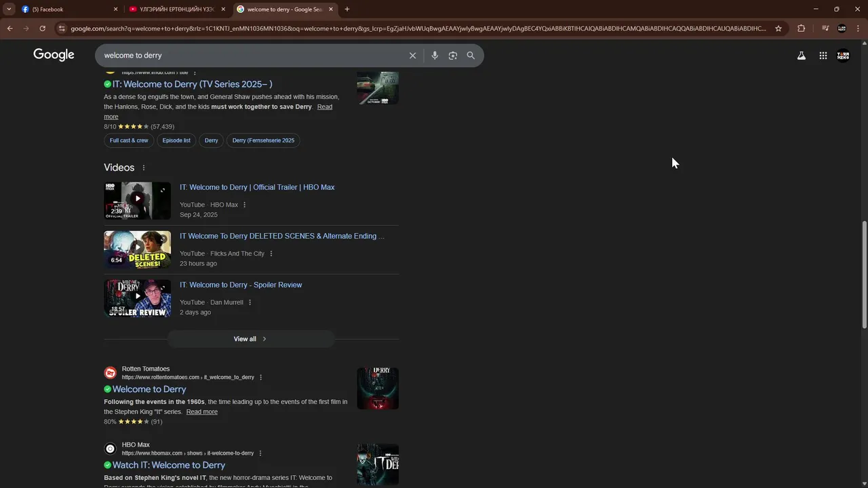The image size is (868, 488).
Task: Click the HBO Max result poster thumbnail
Action: point(378,464)
